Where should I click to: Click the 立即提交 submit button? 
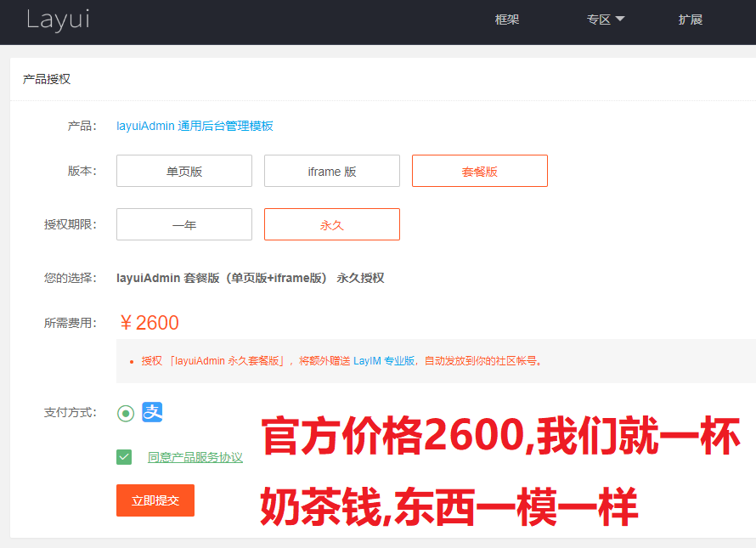click(155, 500)
